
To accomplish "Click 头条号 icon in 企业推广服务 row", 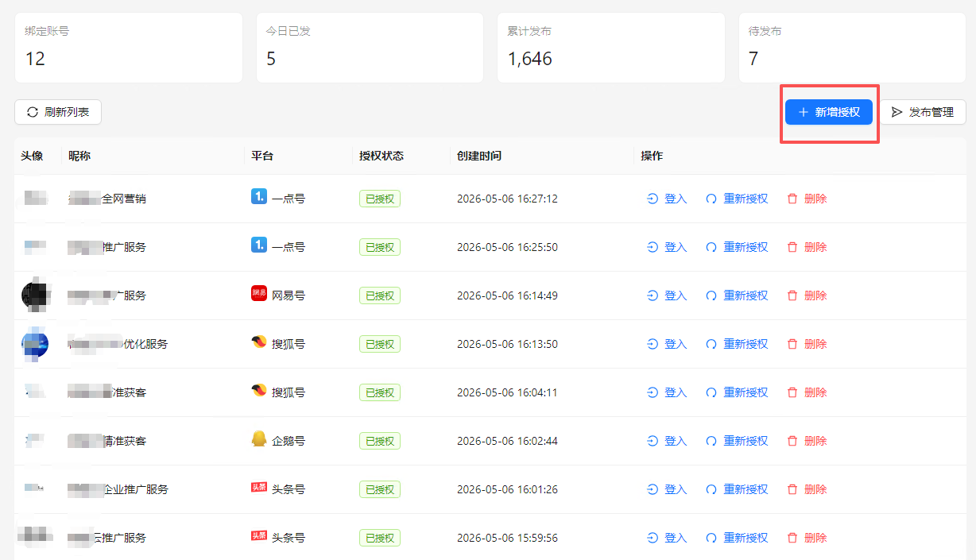I will (258, 488).
